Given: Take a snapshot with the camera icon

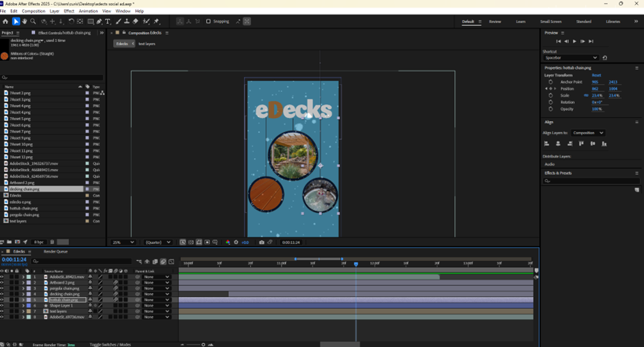Looking at the screenshot, I should 262,242.
